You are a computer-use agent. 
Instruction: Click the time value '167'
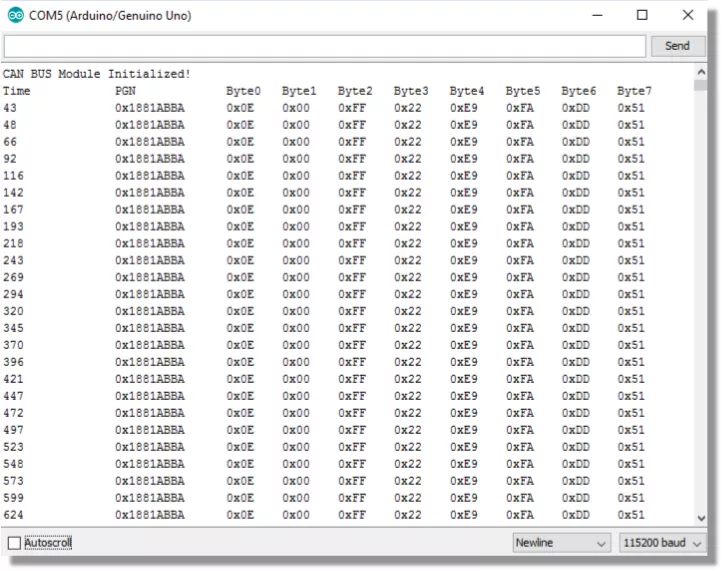(x=13, y=209)
